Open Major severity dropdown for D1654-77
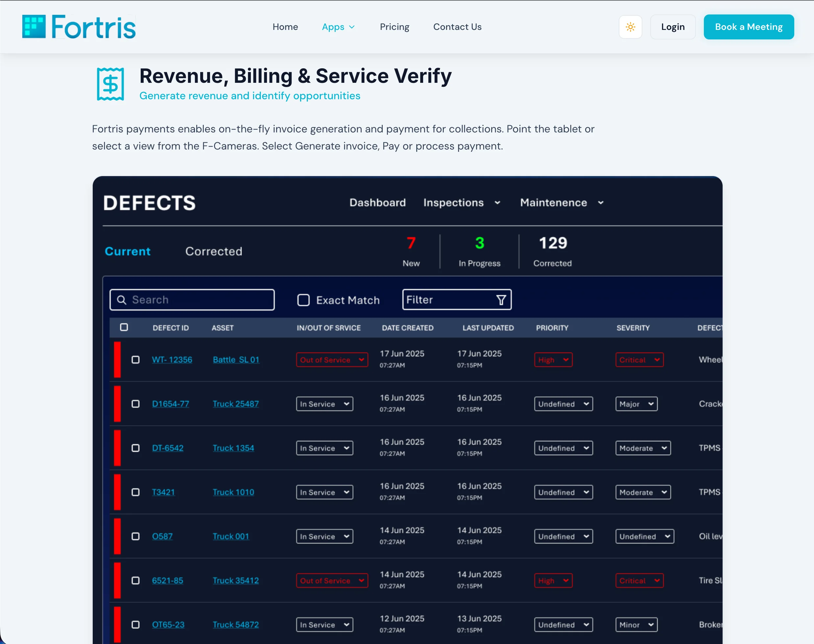This screenshot has width=814, height=644. tap(636, 404)
